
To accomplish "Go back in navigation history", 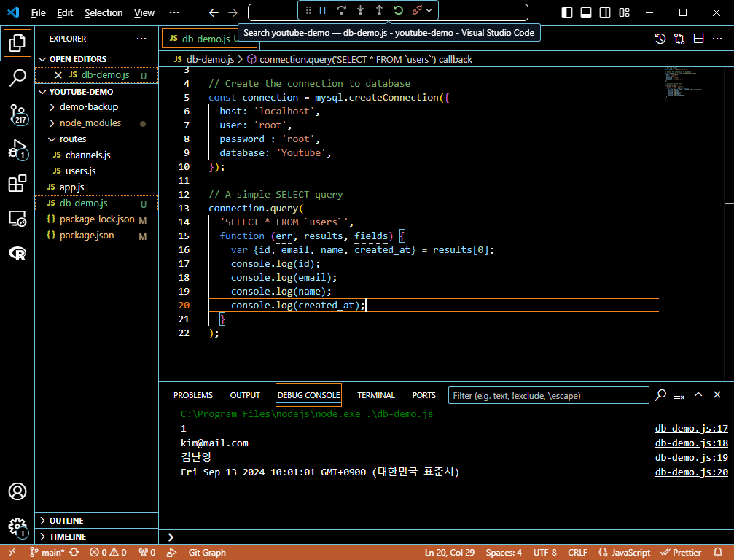I will (214, 12).
